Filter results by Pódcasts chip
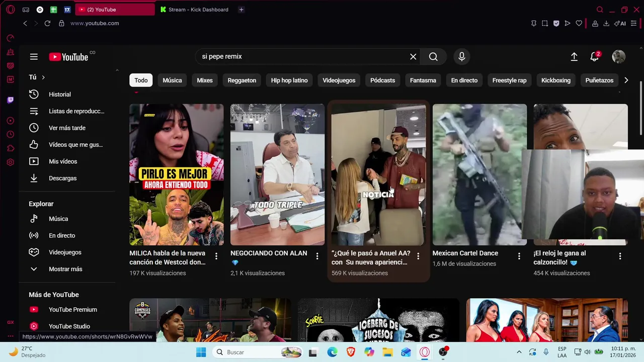644x362 pixels. [383, 80]
